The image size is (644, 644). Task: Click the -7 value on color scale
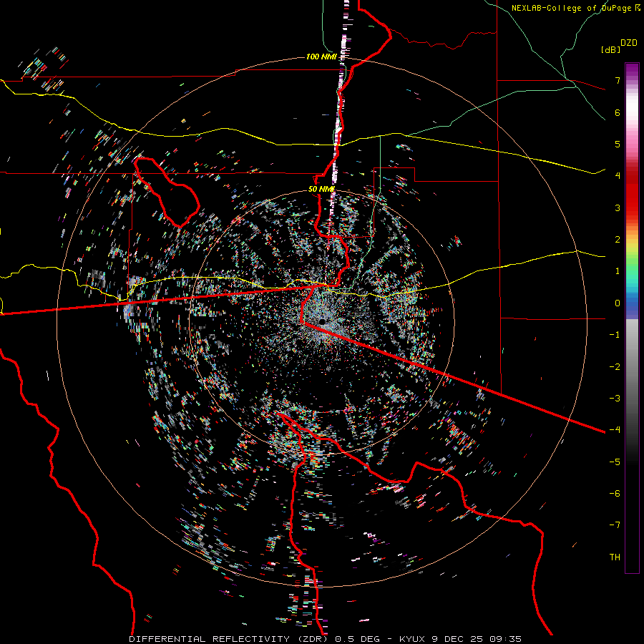(x=615, y=525)
